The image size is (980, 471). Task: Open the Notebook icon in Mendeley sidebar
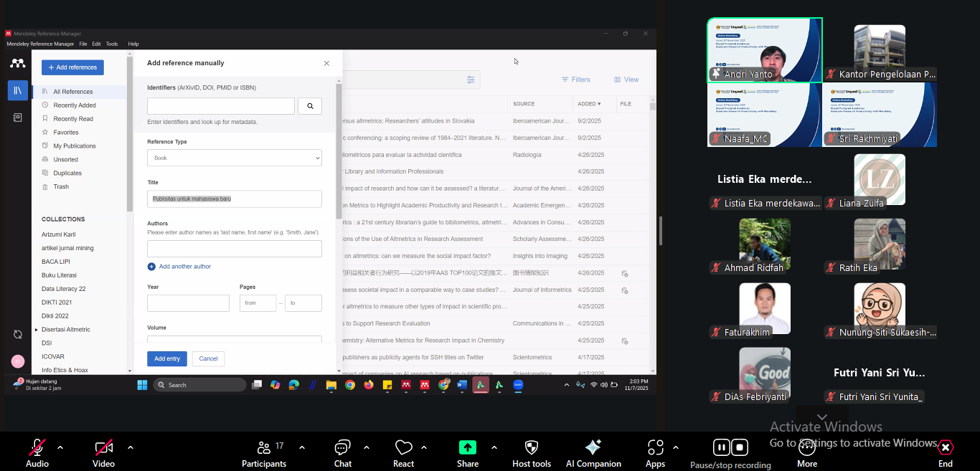pos(18,118)
